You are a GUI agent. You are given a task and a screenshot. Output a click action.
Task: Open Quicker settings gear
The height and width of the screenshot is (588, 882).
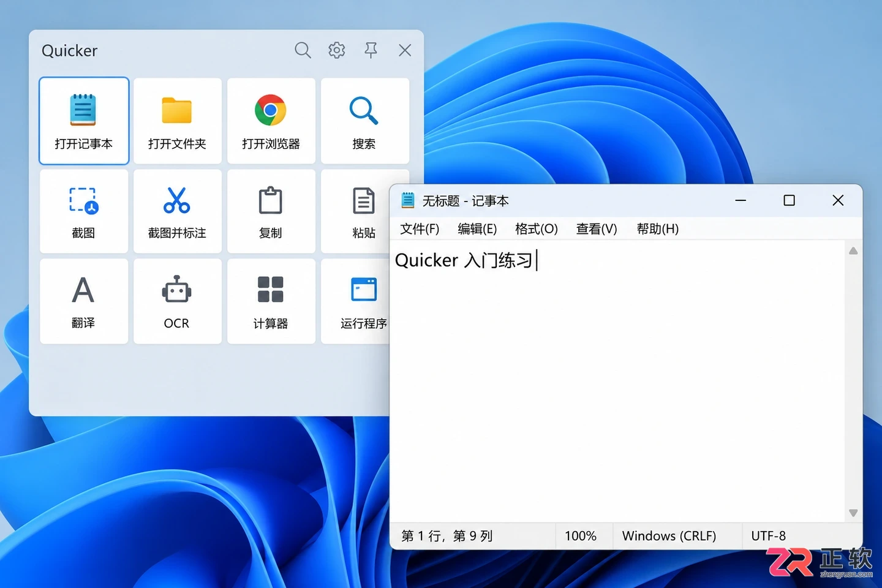tap(337, 50)
